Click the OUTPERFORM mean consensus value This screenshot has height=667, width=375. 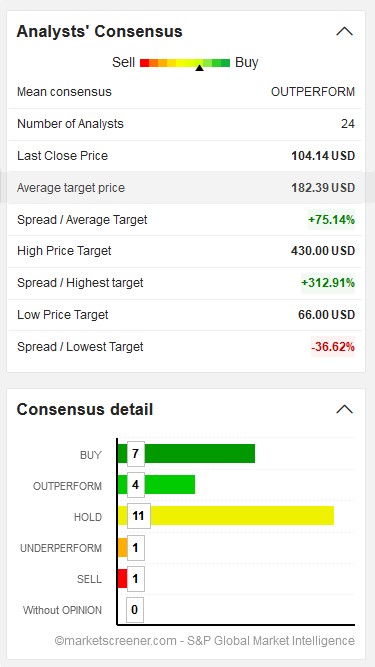point(313,91)
